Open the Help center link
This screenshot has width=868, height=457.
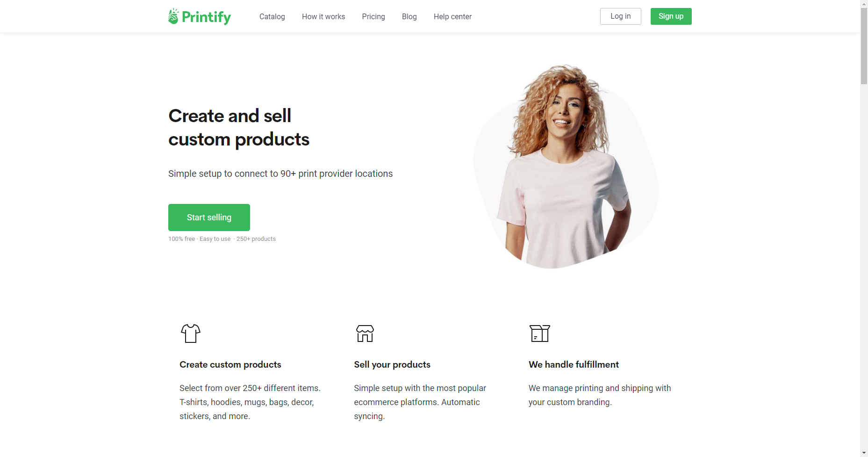(x=452, y=16)
